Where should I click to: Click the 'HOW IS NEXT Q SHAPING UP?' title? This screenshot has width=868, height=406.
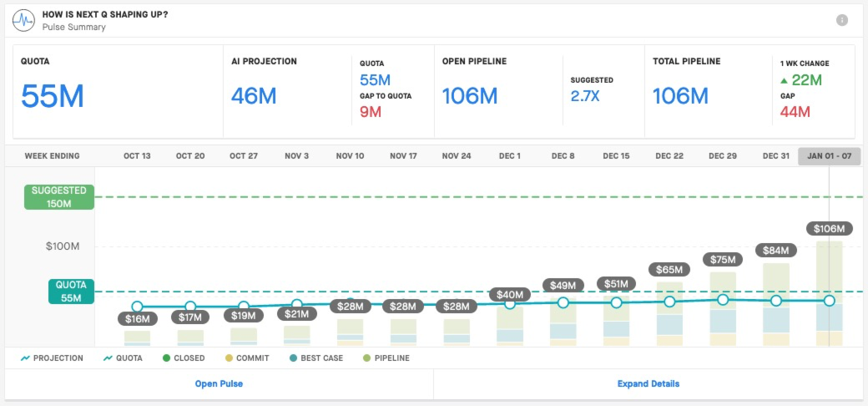coord(105,14)
